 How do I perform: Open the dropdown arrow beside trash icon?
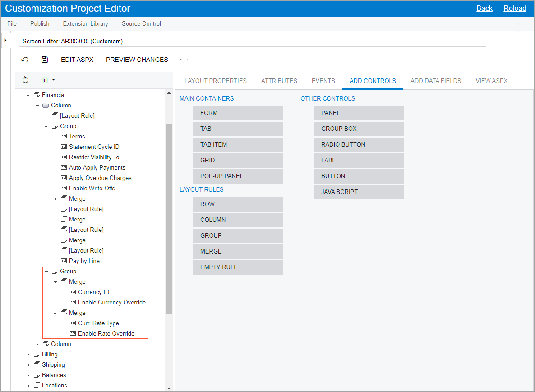coord(53,80)
